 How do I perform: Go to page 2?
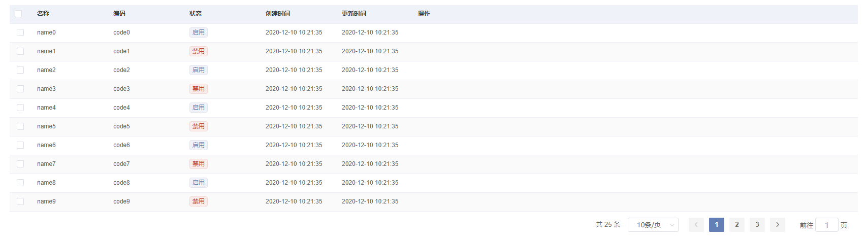click(736, 225)
